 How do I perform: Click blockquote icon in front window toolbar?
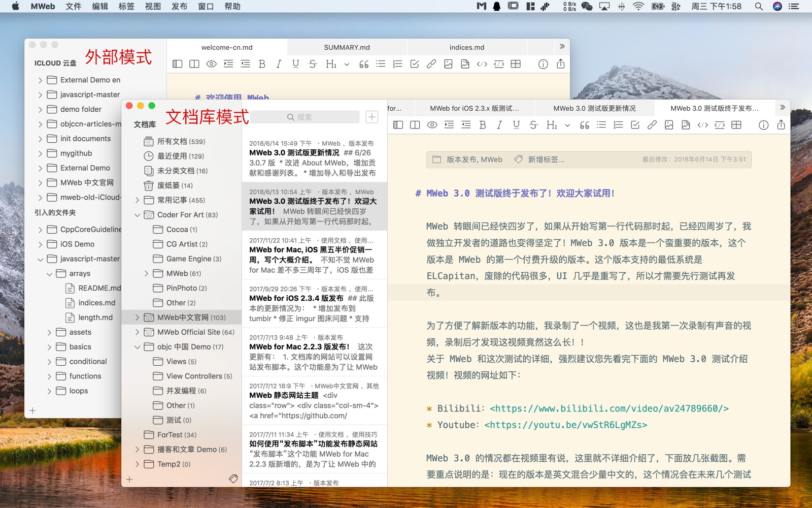point(584,125)
